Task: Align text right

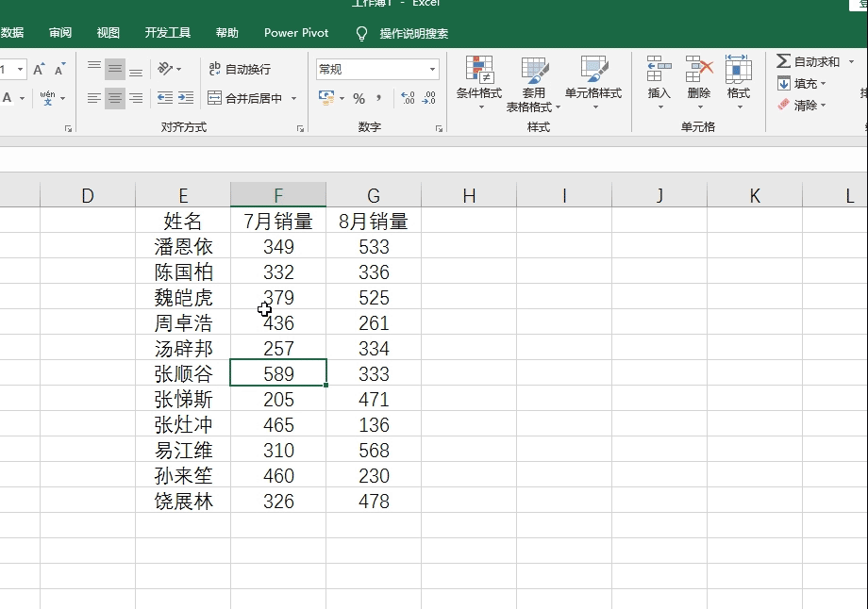Action: (x=136, y=98)
